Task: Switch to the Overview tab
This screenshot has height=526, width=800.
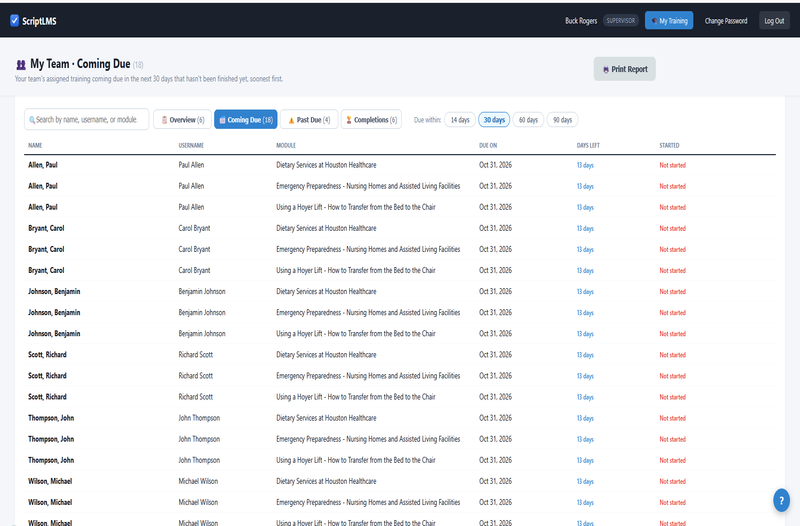Action: point(183,120)
